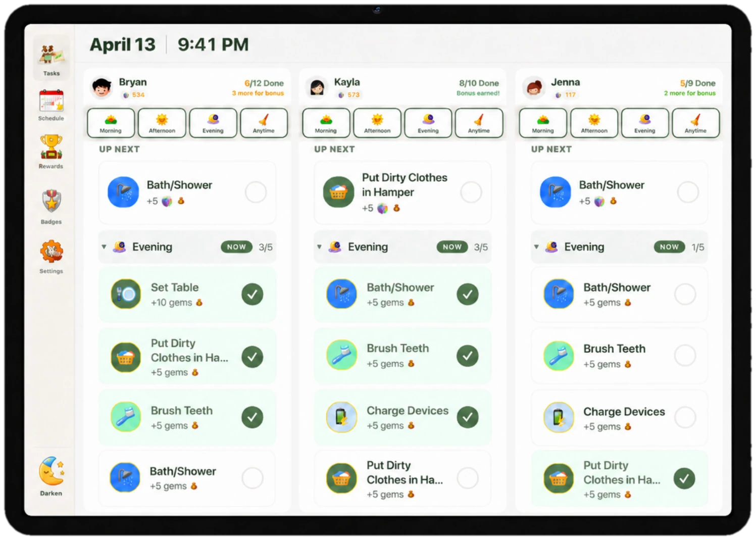Viewport: 756px width, 540px height.
Task: Select Kayla's Afternoon tab
Action: tap(377, 123)
